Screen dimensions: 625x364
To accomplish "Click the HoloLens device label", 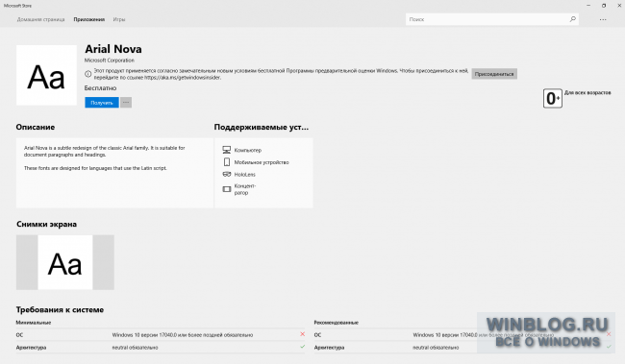I will (x=245, y=175).
